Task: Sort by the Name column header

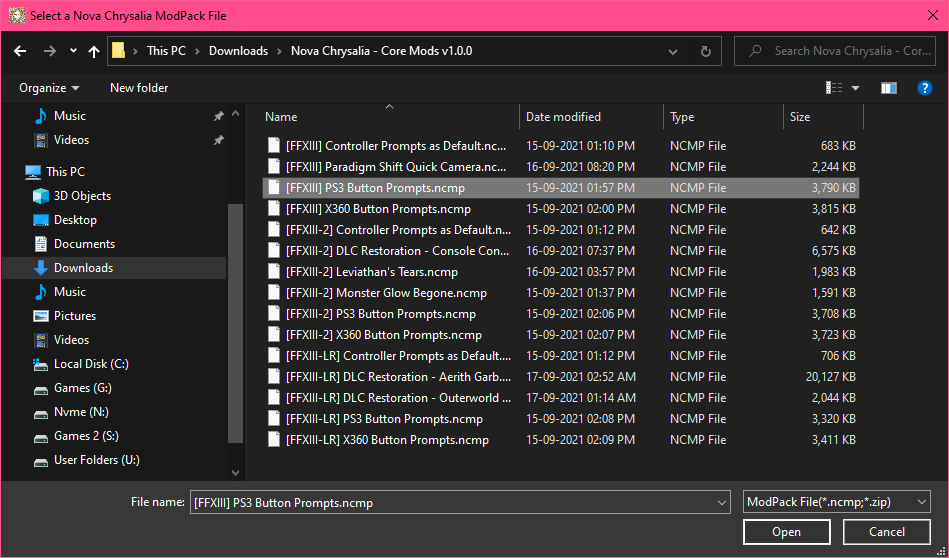Action: pos(389,117)
